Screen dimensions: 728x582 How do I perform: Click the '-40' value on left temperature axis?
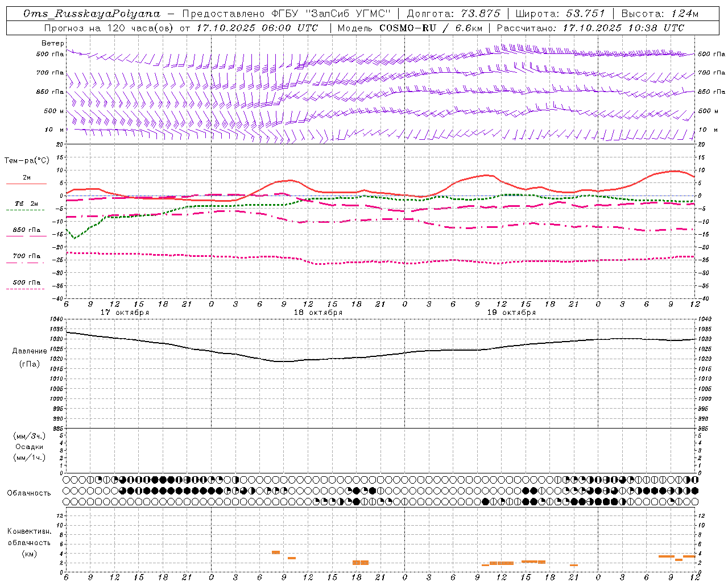[x=59, y=298]
